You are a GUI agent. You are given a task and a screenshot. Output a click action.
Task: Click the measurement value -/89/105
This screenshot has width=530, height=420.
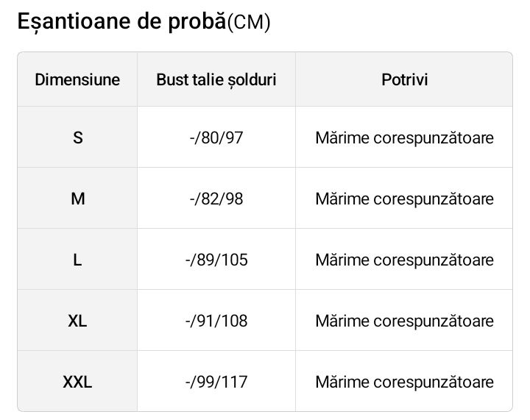(x=216, y=260)
